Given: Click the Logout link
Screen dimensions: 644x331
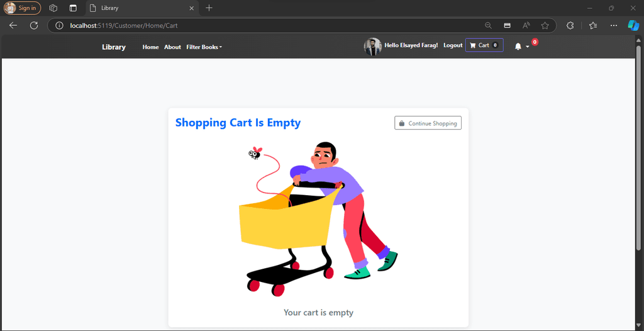Looking at the screenshot, I should click(453, 45).
